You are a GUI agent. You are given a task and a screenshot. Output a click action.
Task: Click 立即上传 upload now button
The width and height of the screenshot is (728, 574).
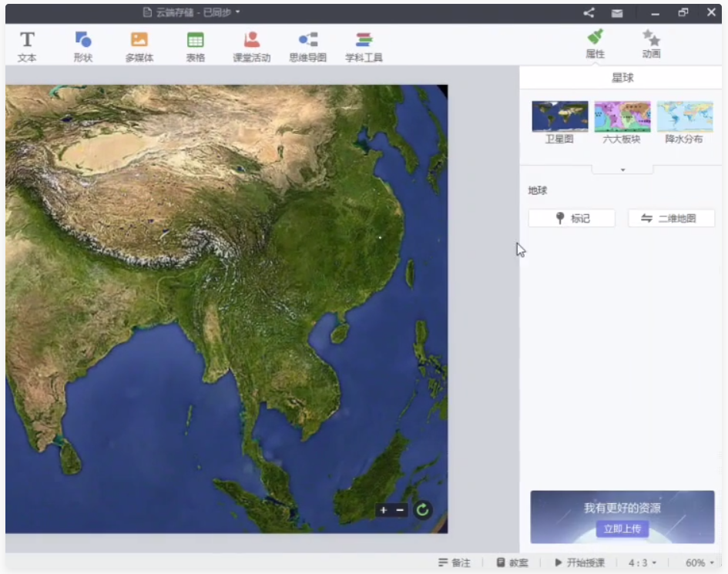coord(622,529)
